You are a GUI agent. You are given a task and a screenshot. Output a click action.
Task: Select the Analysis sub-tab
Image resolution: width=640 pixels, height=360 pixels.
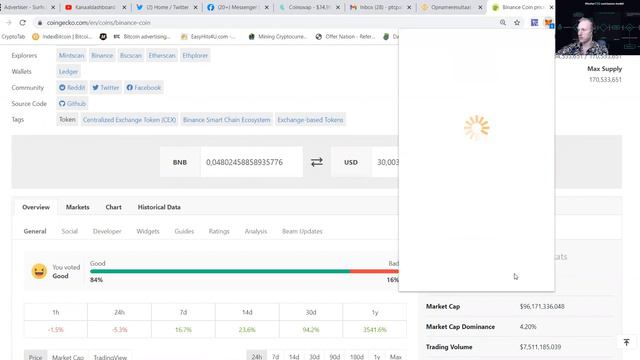tap(256, 231)
